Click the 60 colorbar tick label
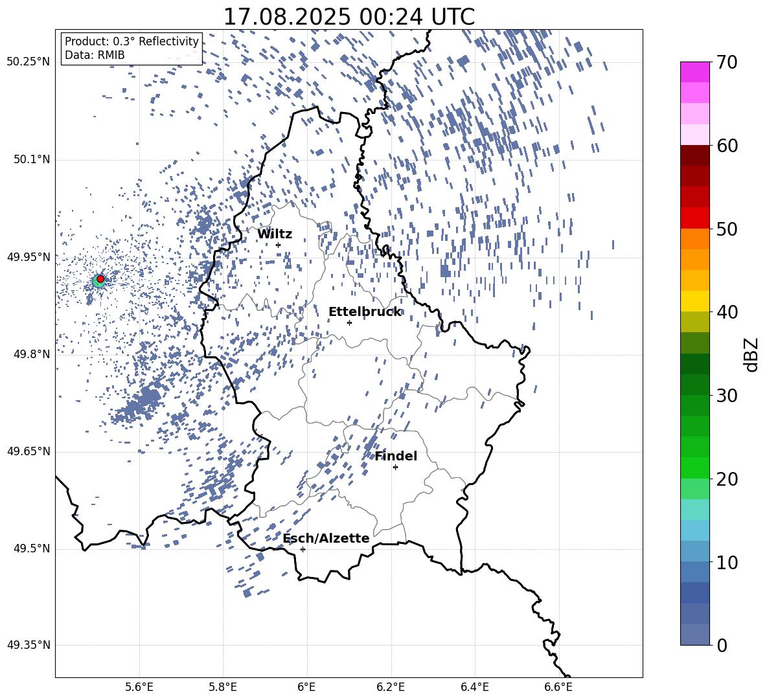Screen dimensions: 767x700 (727, 146)
